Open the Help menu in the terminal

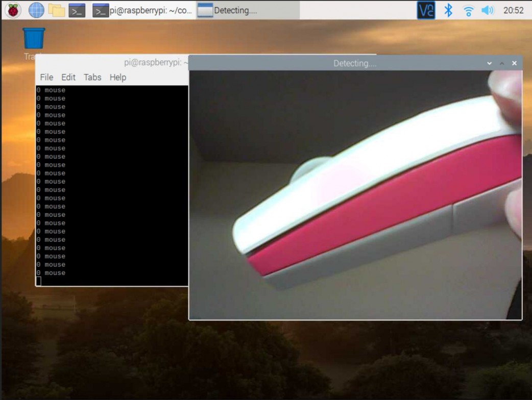click(117, 77)
